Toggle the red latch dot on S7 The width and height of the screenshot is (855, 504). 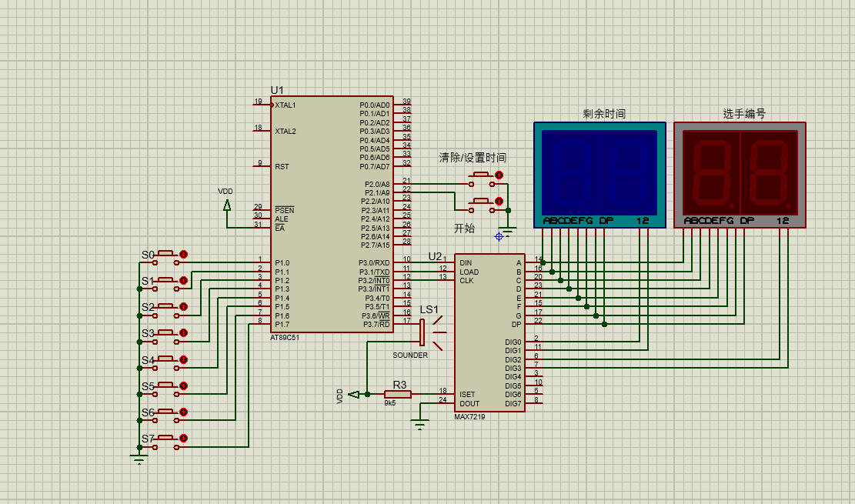pyautogui.click(x=184, y=438)
